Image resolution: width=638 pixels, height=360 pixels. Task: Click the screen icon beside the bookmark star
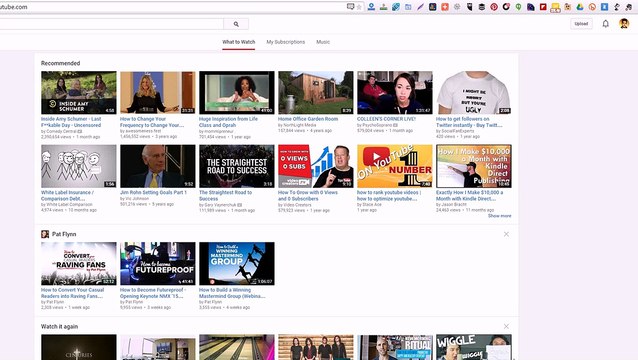350,7
